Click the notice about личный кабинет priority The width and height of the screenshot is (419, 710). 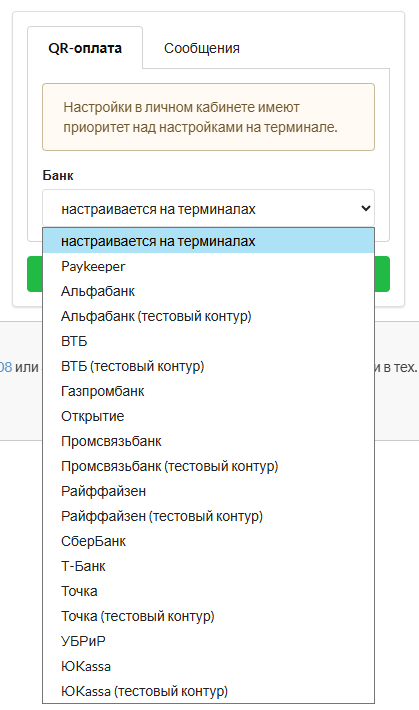click(x=208, y=117)
